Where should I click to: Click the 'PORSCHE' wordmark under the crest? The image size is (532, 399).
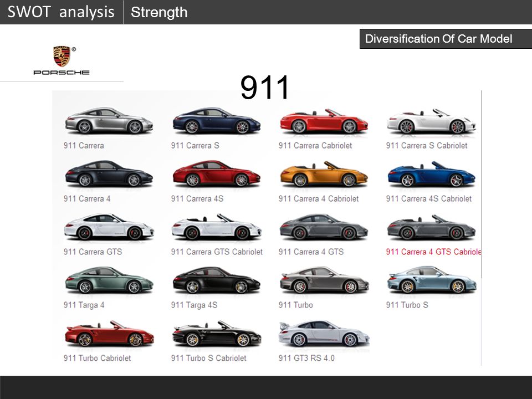coord(62,72)
